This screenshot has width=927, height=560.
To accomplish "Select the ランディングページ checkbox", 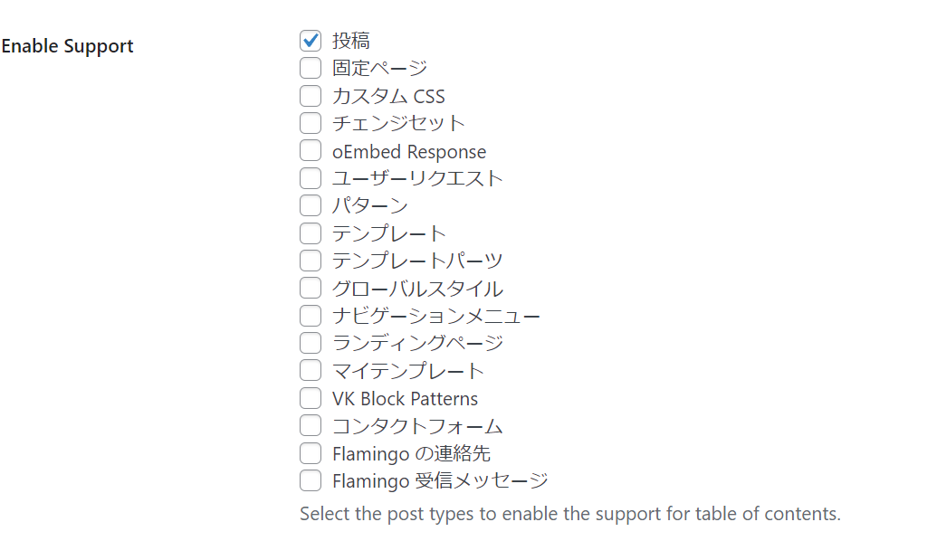I will point(311,343).
